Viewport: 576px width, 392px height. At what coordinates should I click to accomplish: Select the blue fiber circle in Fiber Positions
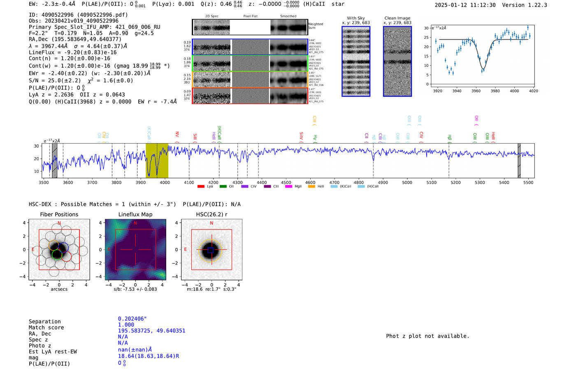pos(63,248)
